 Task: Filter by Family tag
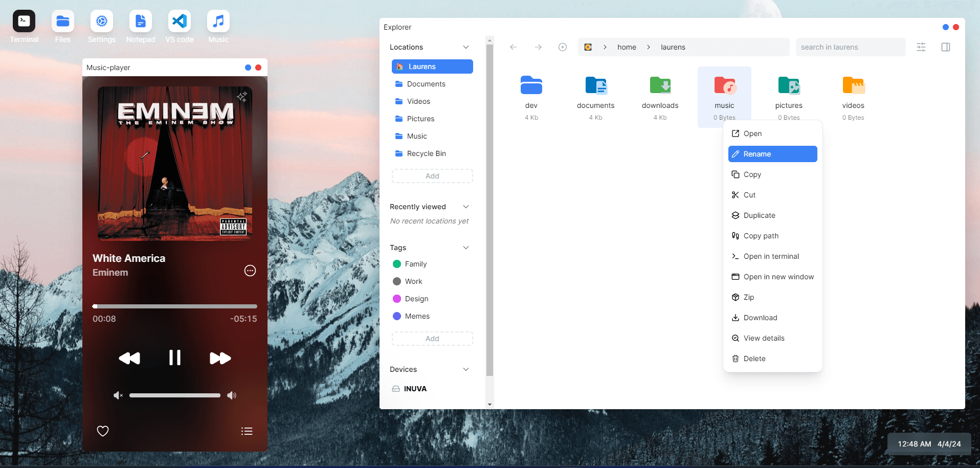pos(410,264)
